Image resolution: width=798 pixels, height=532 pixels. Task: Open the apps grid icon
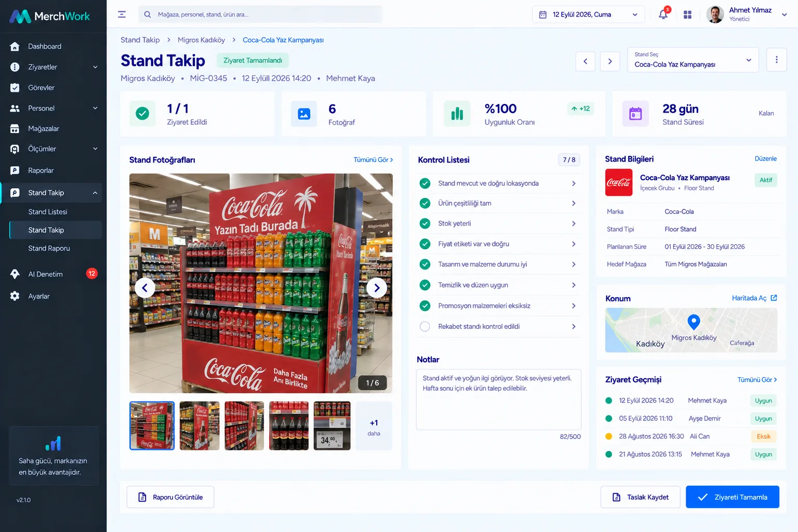[x=687, y=15]
